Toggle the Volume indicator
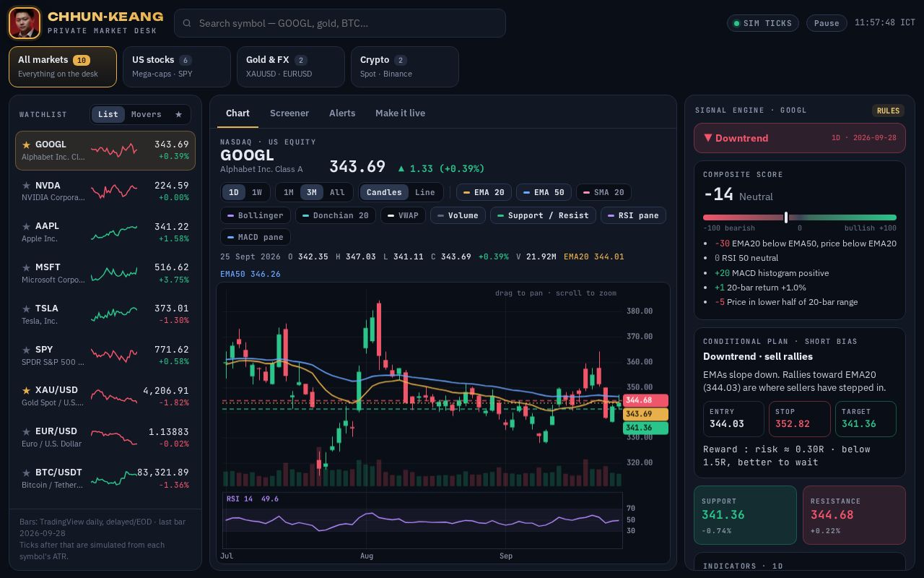The height and width of the screenshot is (578, 924). [x=458, y=215]
